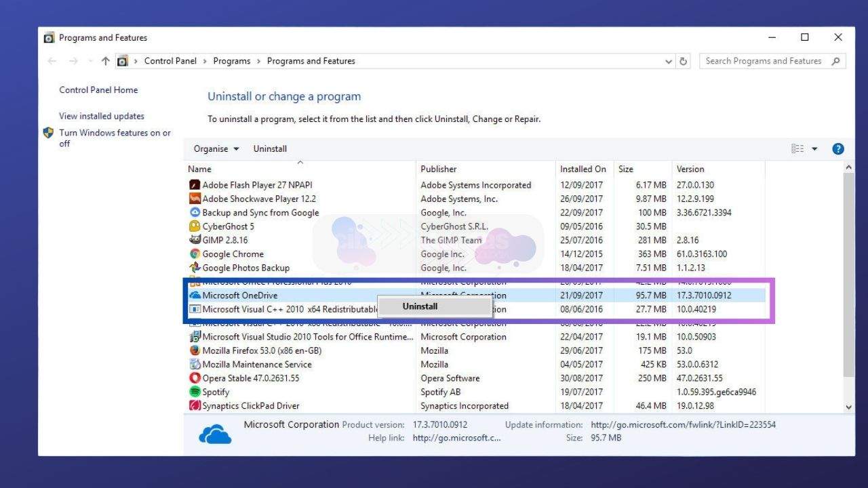
Task: Click the large OneDrive icon in details pane
Action: click(x=215, y=434)
